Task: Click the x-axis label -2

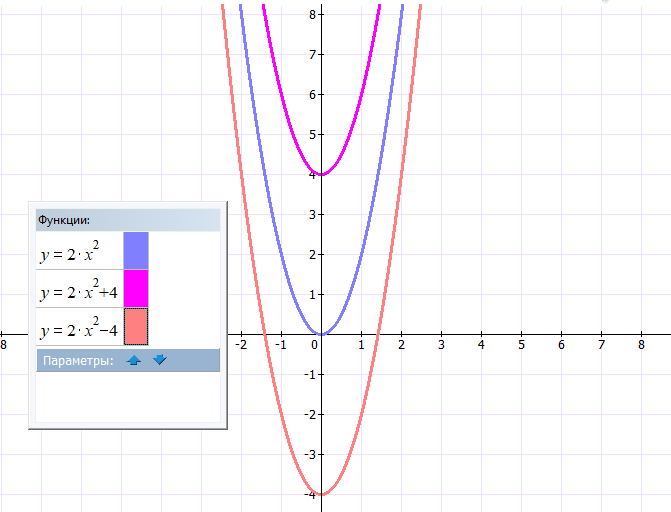Action: click(x=240, y=344)
